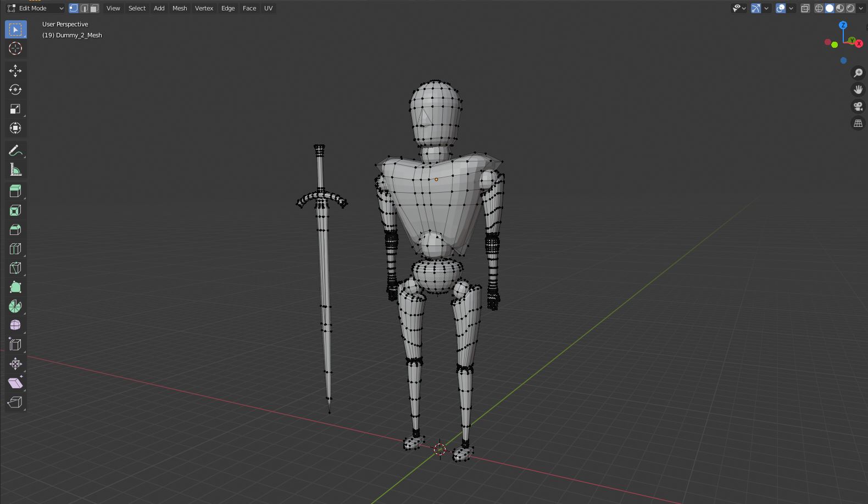This screenshot has width=868, height=504.
Task: Switch to solid viewport shading
Action: pyautogui.click(x=830, y=8)
